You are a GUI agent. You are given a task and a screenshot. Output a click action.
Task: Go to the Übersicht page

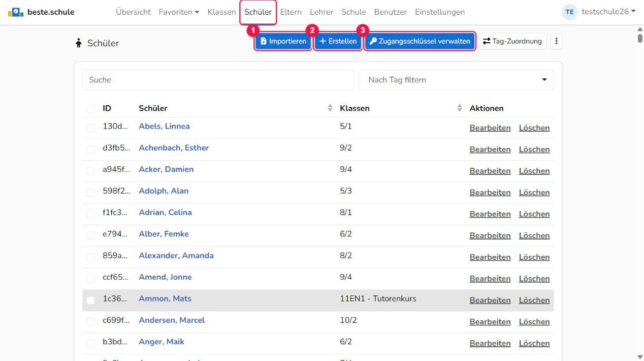133,12
